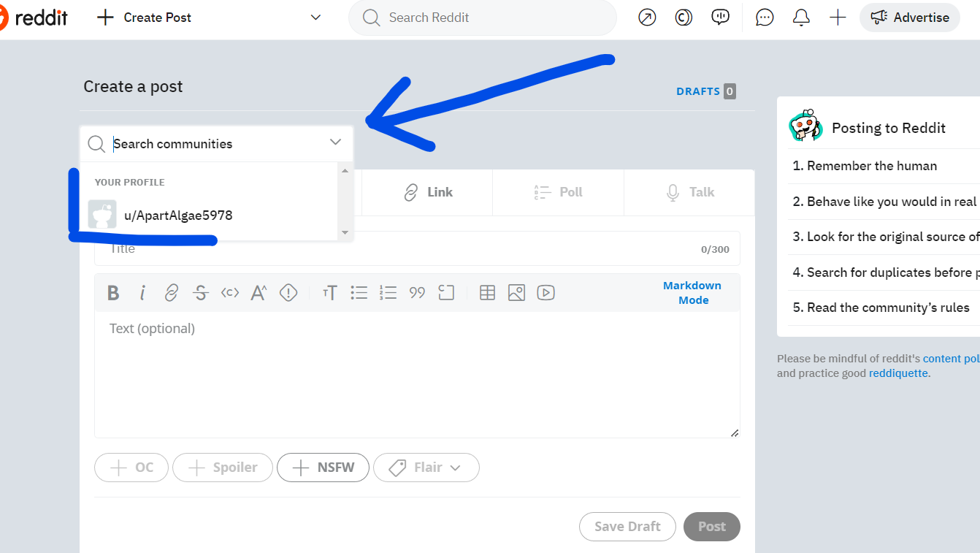Open the Chat bubble icon

click(765, 18)
